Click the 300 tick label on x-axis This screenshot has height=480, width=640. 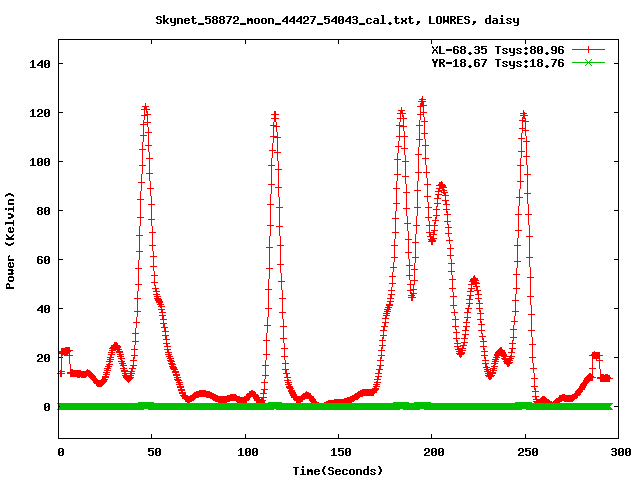tap(618, 453)
